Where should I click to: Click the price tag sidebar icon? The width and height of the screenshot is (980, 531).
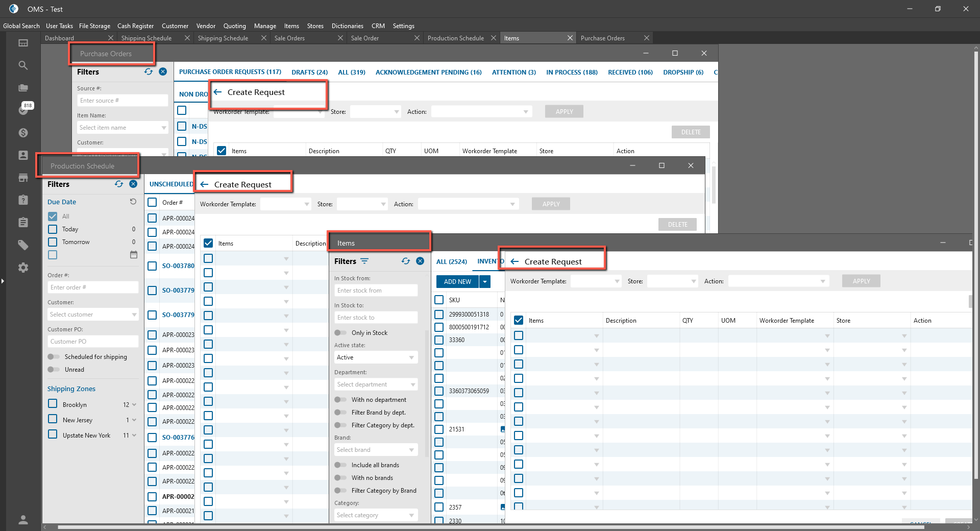23,245
